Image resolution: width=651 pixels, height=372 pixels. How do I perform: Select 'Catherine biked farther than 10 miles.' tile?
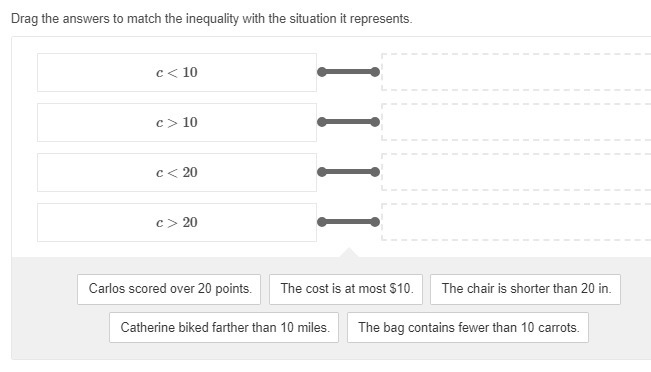[x=224, y=328]
